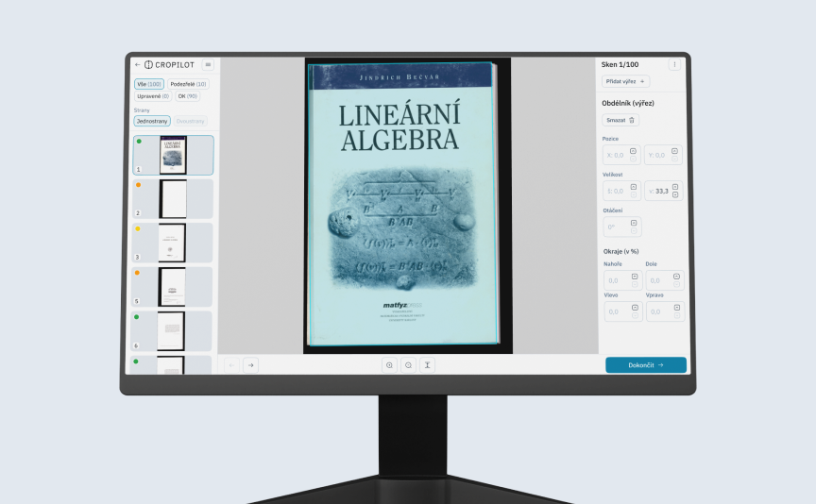Click the Lineární Algebra book cover in canvas
This screenshot has height=504, width=816.
401,204
